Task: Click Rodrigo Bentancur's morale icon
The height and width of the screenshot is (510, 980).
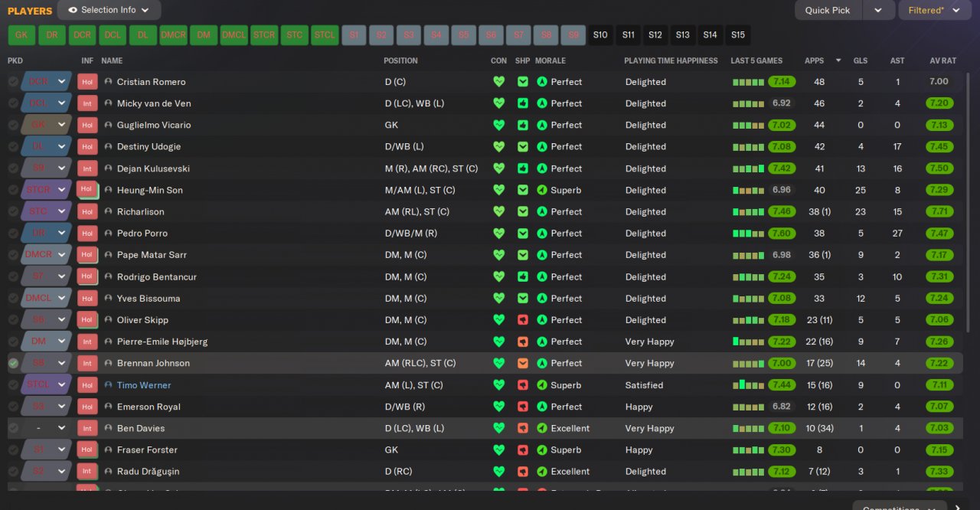Action: coord(542,276)
